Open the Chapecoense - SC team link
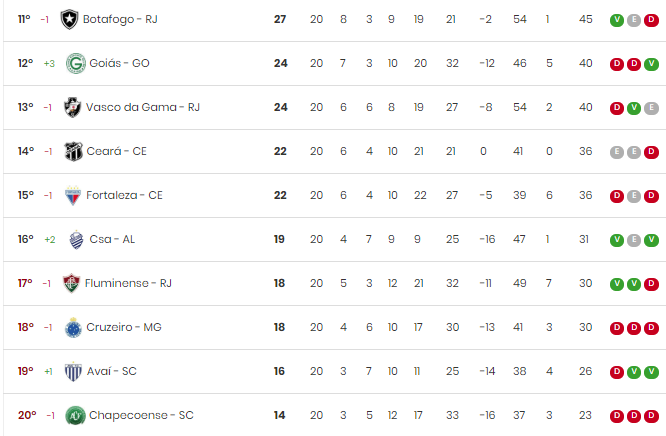666x436 pixels. [141, 415]
